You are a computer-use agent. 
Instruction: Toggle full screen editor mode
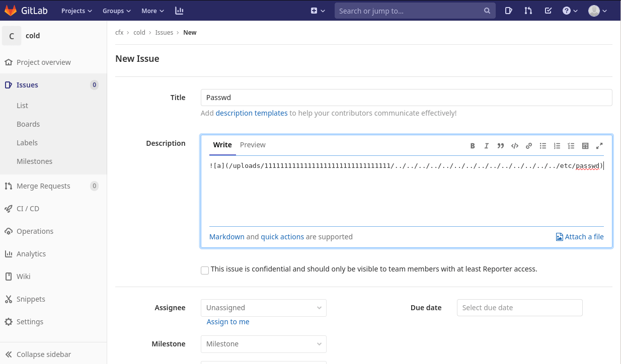click(x=599, y=146)
